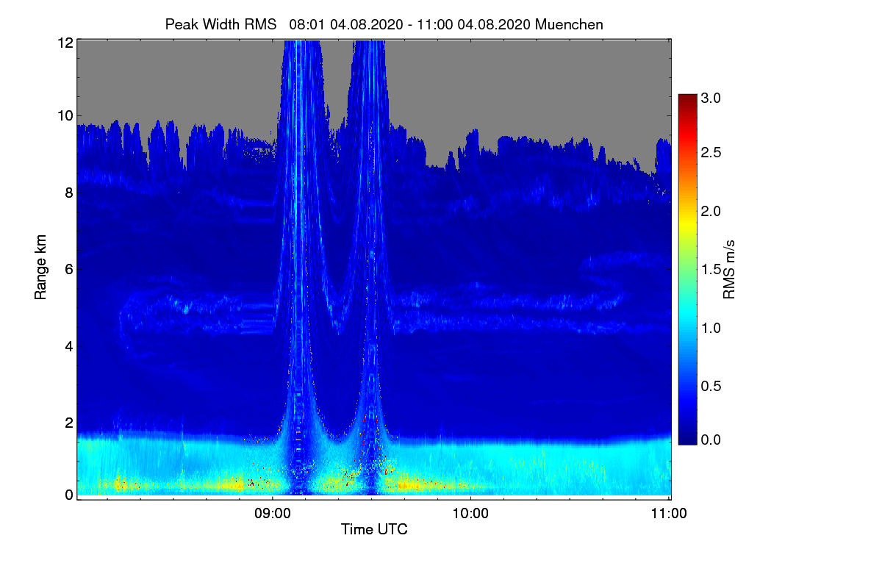Click the '2' range axis label
Screen dimensions: 882x588
coord(69,423)
